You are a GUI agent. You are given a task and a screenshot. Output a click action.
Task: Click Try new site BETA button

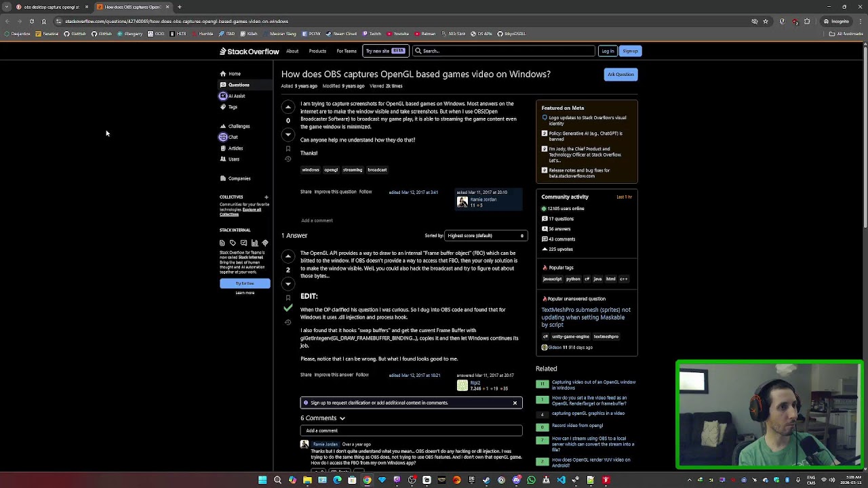385,51
